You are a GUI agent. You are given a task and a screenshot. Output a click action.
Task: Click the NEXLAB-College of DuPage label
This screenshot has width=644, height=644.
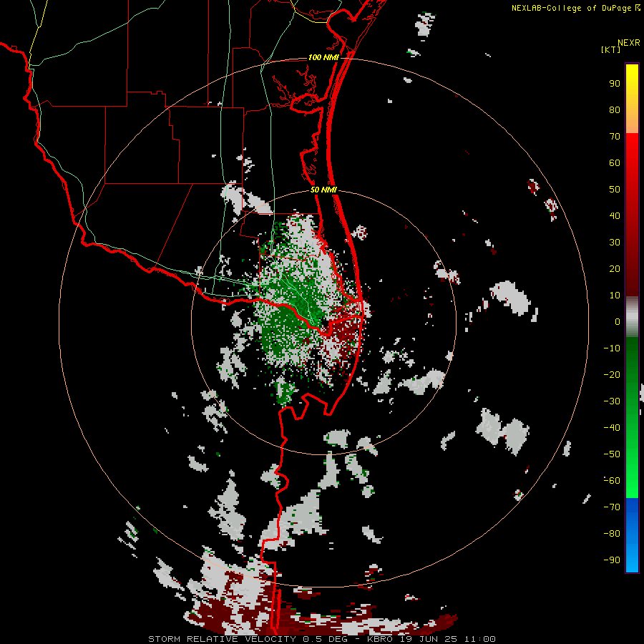point(571,8)
